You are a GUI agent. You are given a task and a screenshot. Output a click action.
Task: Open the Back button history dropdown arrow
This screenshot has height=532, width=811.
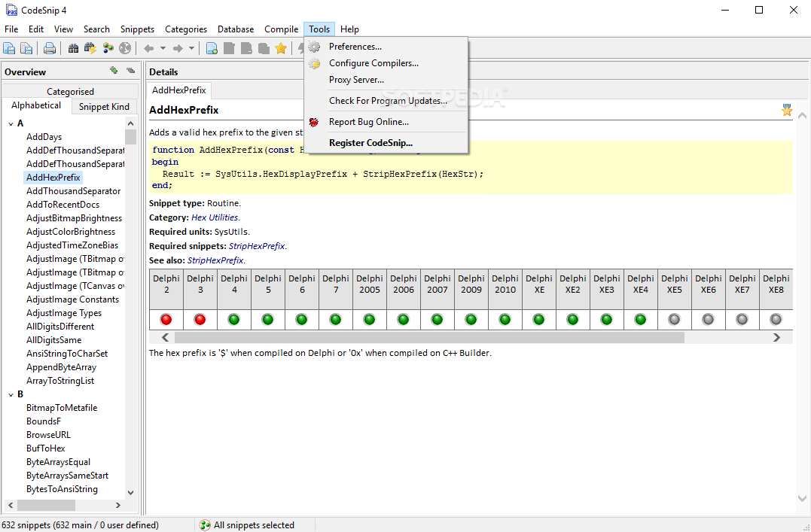(x=163, y=49)
